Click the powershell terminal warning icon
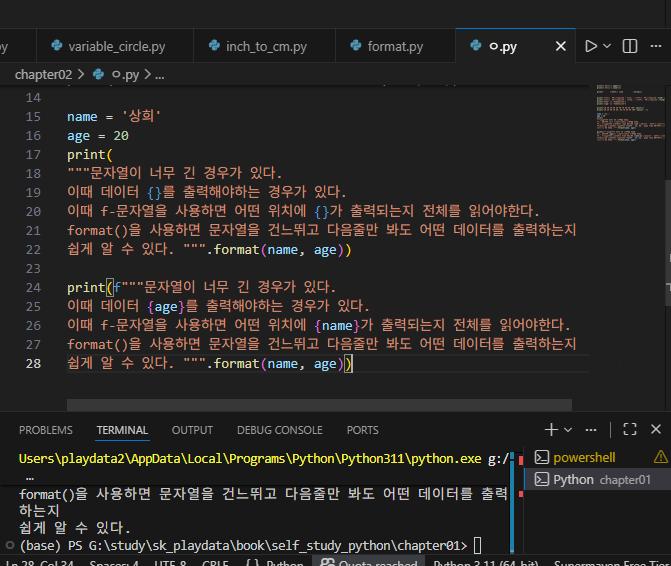The image size is (671, 566). (661, 457)
